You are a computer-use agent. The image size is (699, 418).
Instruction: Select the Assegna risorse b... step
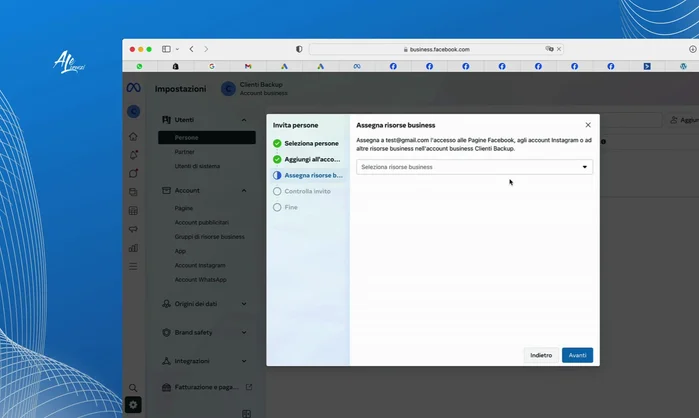coord(308,175)
